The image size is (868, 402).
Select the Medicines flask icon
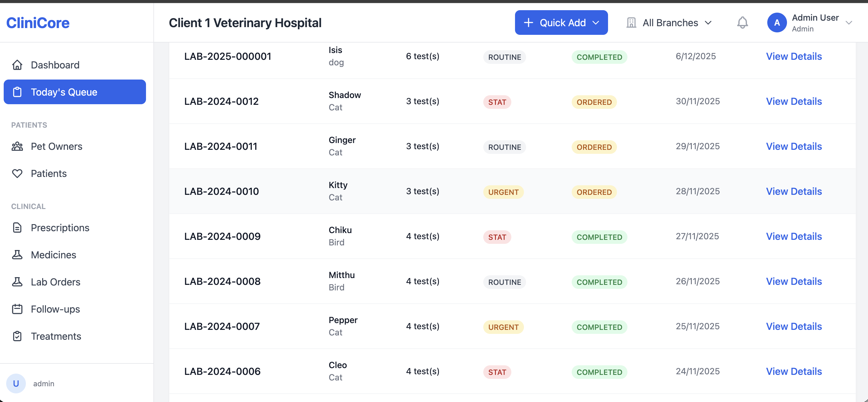coord(17,255)
